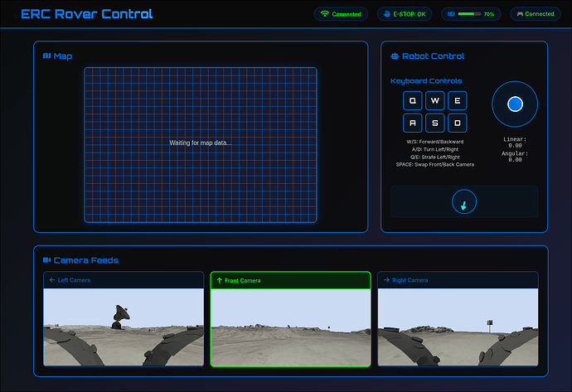Select the Right Camera feed header
Viewport: 572px width, 392px height.
pos(458,280)
